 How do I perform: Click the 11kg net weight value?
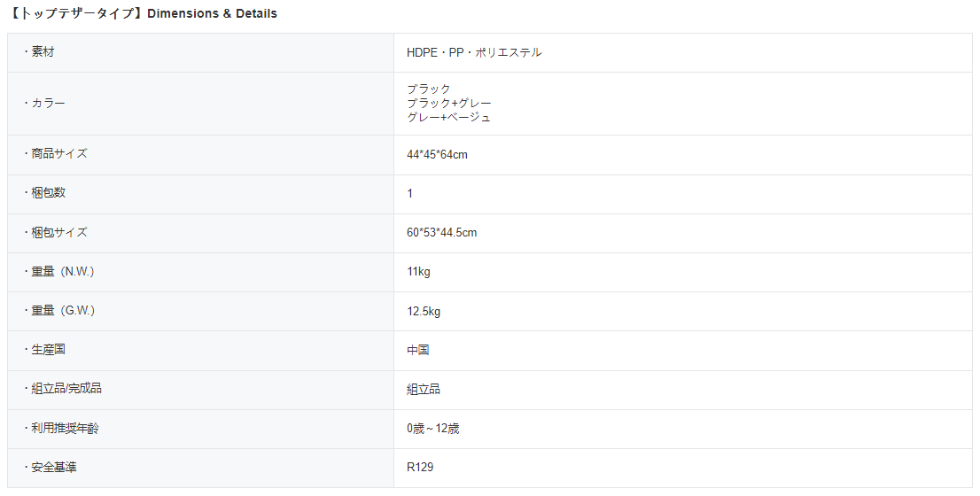(x=418, y=271)
